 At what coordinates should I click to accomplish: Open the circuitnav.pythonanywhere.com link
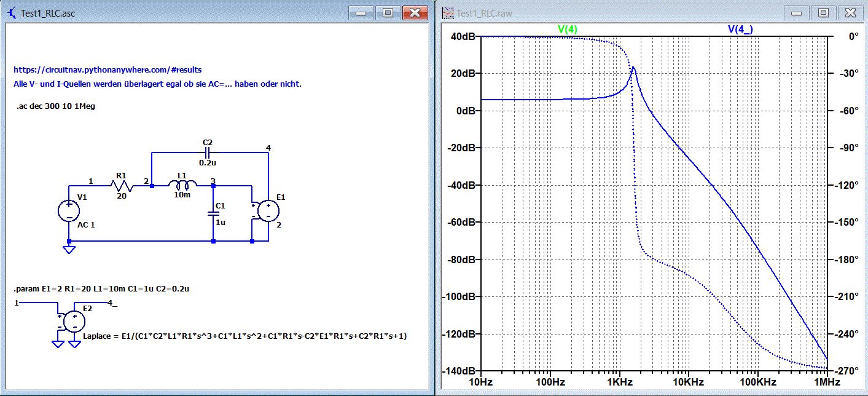click(108, 70)
